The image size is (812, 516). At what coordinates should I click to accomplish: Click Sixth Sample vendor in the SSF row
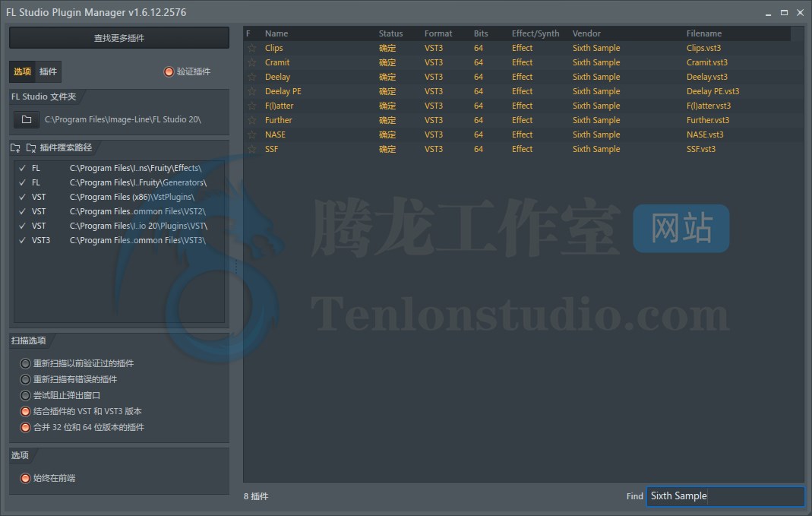pos(596,150)
